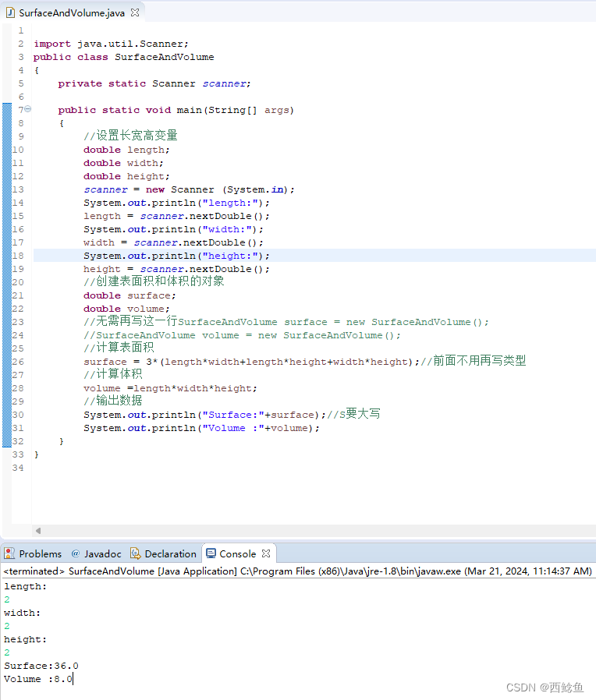
Task: Select the SurfaceAndVolume.java editor tab
Action: click(73, 13)
